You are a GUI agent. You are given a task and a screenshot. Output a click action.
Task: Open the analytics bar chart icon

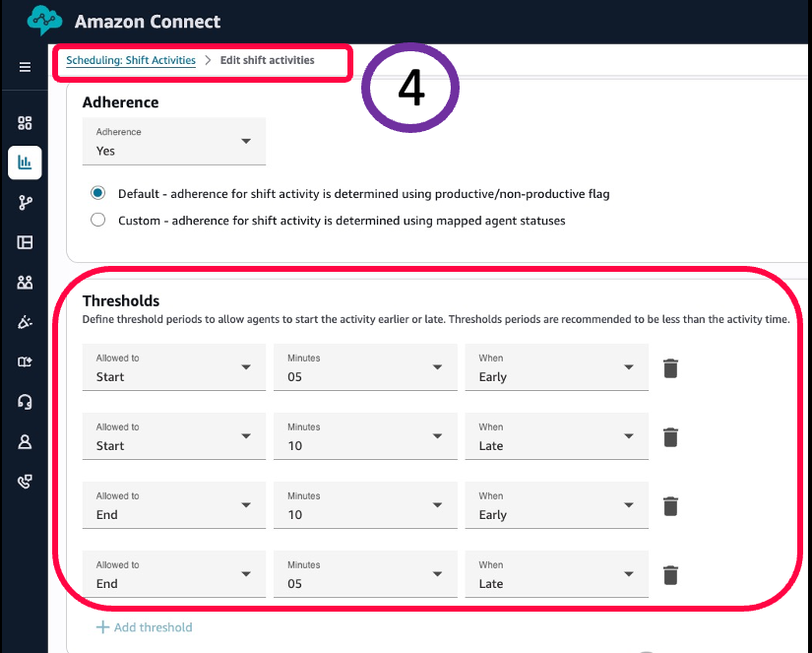[25, 163]
